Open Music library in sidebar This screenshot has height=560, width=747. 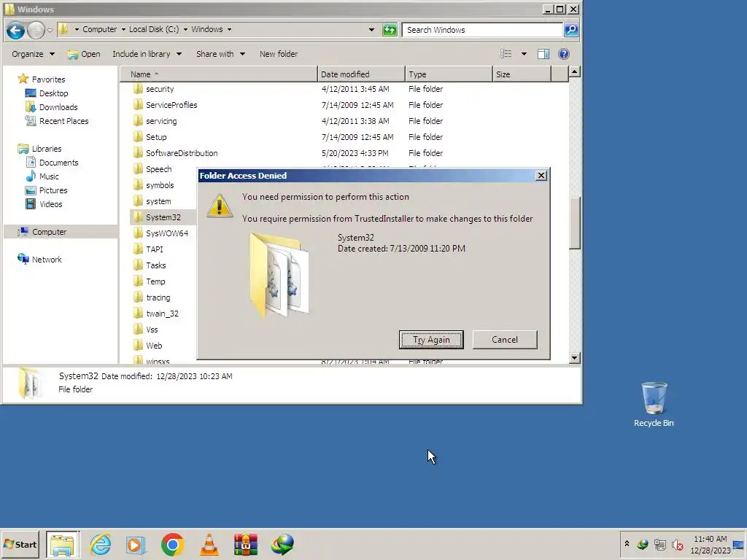tap(49, 176)
